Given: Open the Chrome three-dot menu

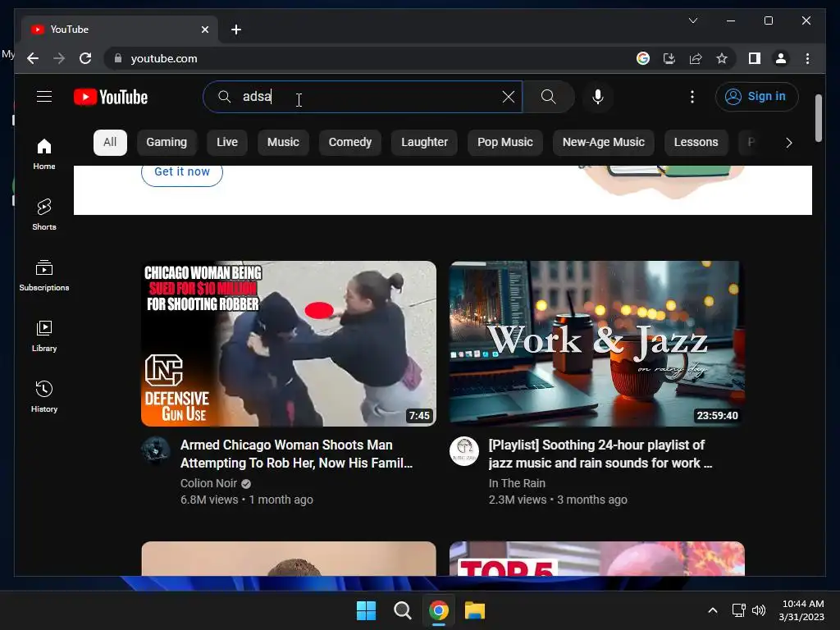Looking at the screenshot, I should 807,58.
